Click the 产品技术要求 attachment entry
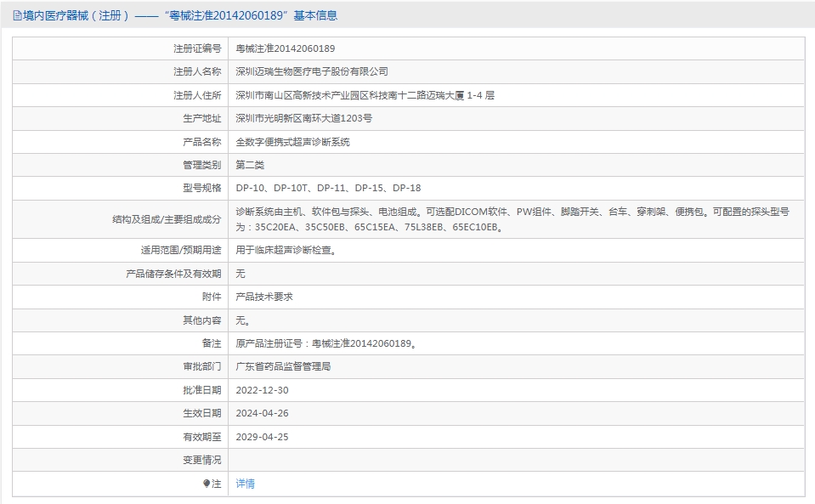This screenshot has height=504, width=815. (264, 297)
